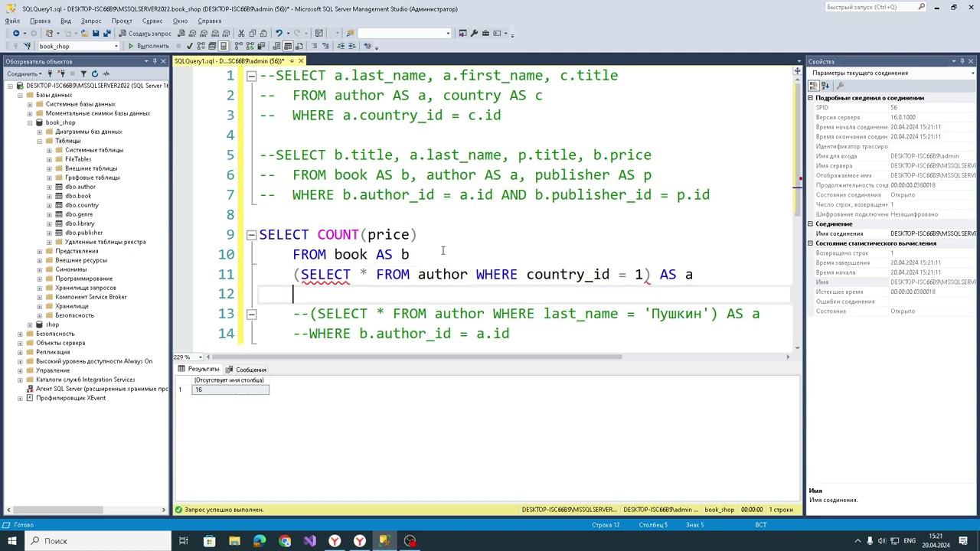Click the filter funnel icon in Object Explorer
The height and width of the screenshot is (551, 980).
pyautogui.click(x=84, y=74)
